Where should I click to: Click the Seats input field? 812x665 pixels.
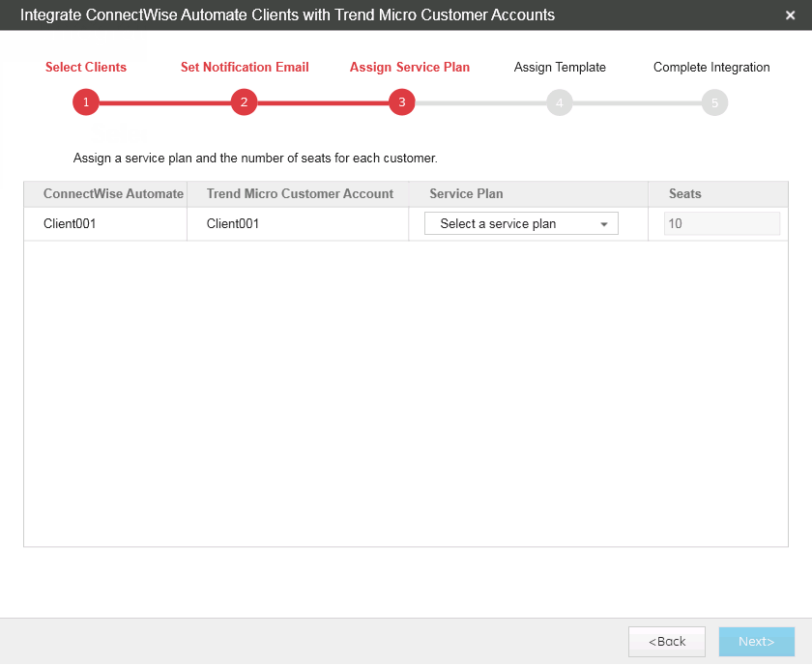coord(721,224)
